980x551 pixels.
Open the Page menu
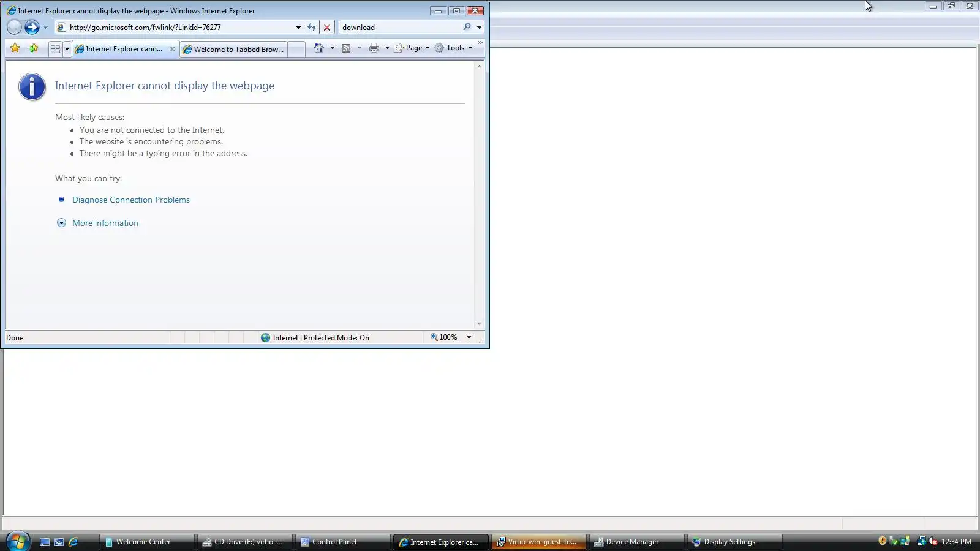point(412,48)
